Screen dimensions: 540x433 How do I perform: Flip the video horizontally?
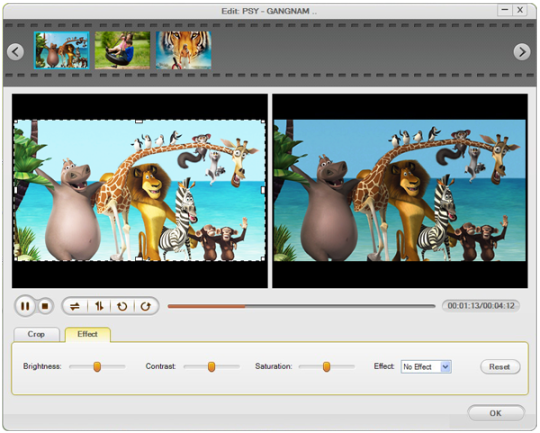[x=75, y=306]
